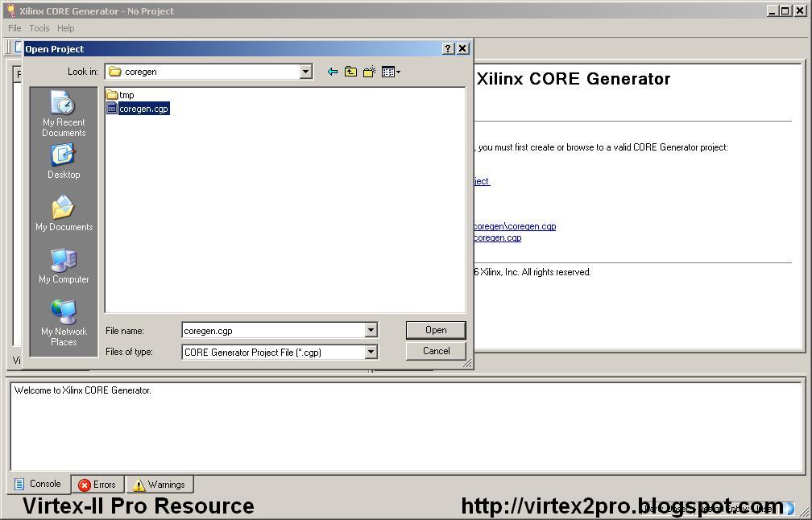This screenshot has height=520, width=812.
Task: Open the File menu
Action: (x=14, y=28)
